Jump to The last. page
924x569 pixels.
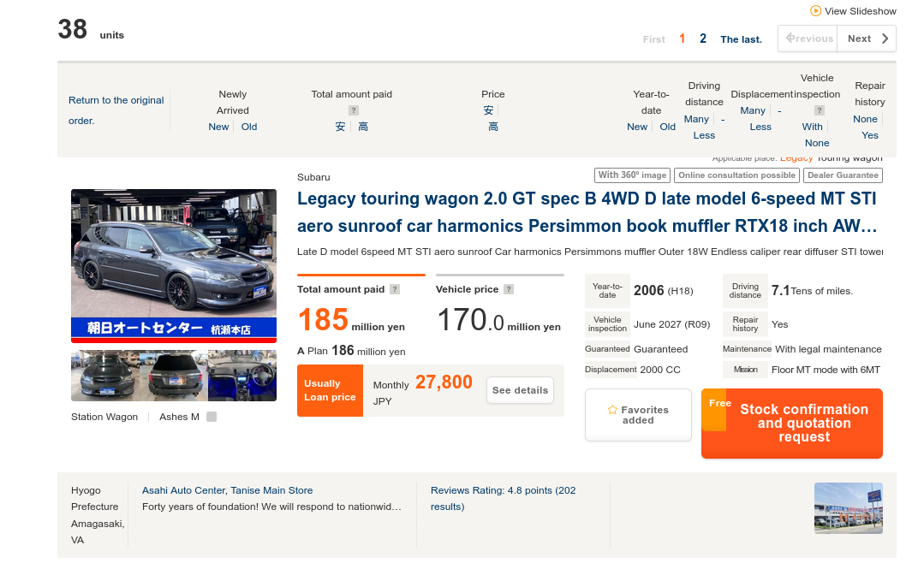point(741,39)
